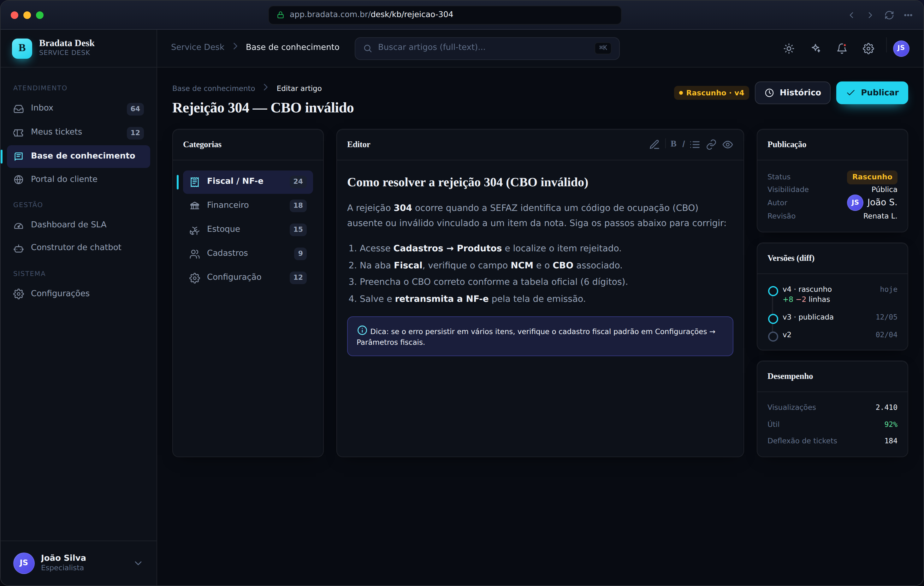Open the top bar settings gear

point(868,48)
